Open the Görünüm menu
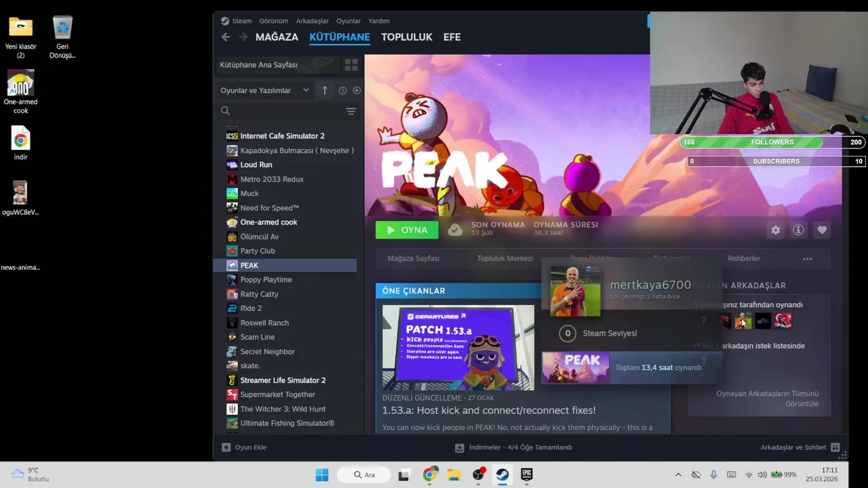The image size is (868, 488). coord(273,21)
